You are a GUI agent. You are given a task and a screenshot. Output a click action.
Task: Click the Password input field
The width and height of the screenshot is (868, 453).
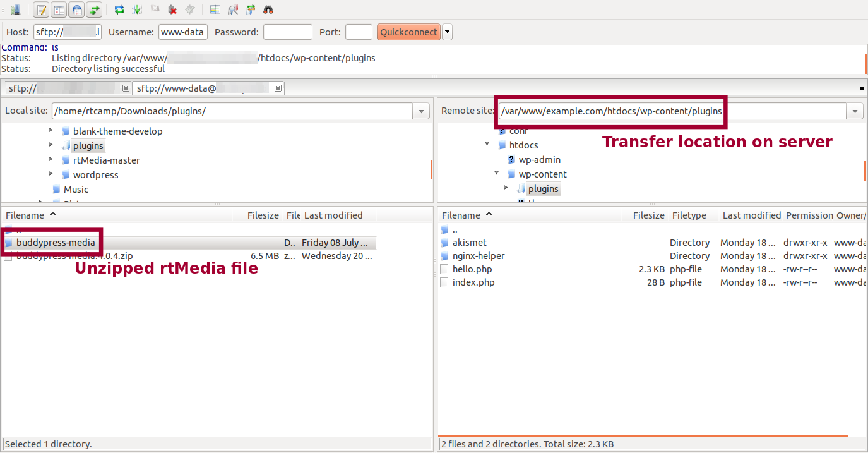pos(287,32)
